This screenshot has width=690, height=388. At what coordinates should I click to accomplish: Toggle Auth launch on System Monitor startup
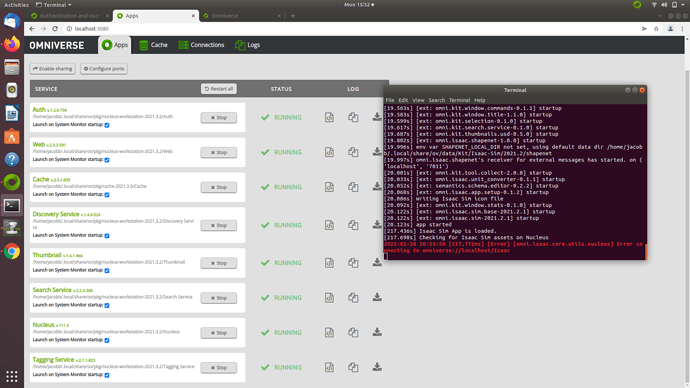pyautogui.click(x=107, y=125)
